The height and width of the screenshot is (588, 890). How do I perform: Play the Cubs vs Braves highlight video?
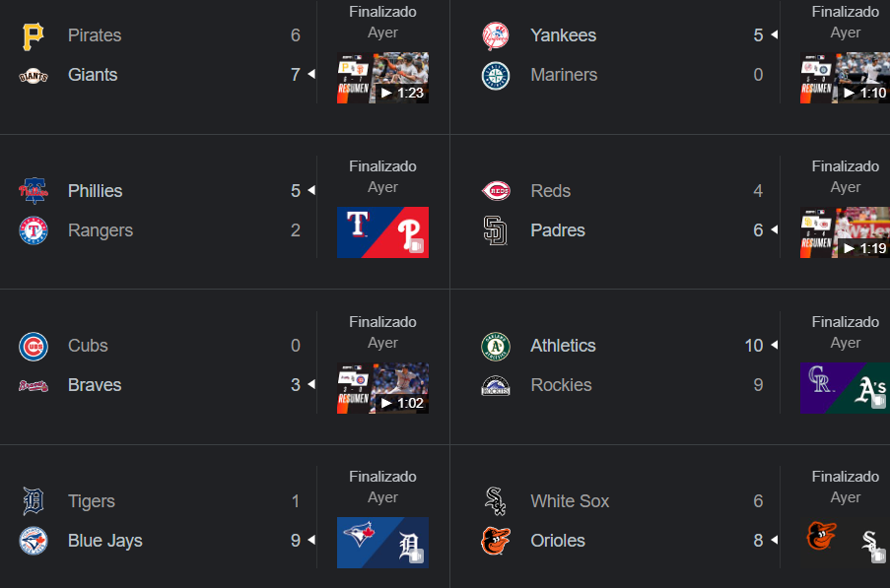(382, 388)
